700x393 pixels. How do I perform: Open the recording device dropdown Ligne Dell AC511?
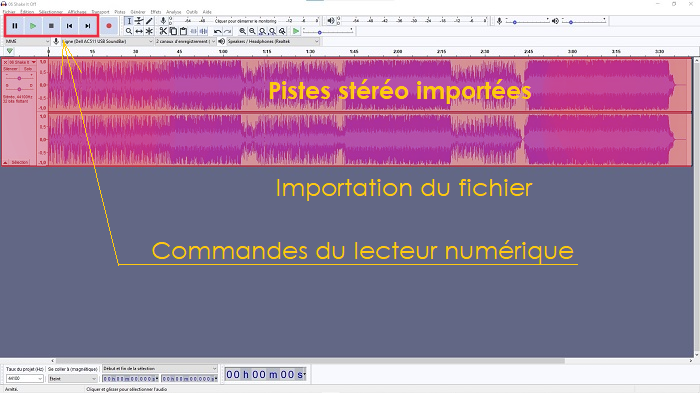point(107,42)
